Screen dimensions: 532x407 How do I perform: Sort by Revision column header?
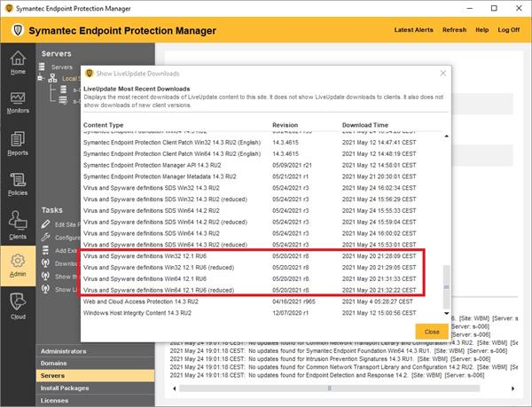[x=285, y=125]
